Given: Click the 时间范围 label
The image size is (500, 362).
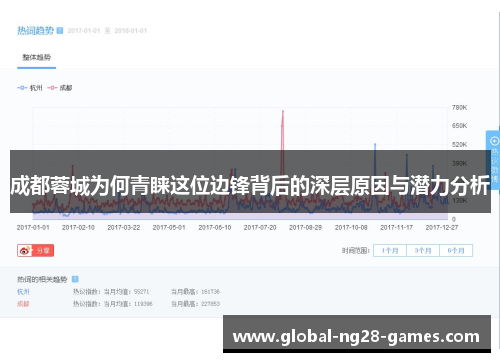Looking at the screenshot, I should coord(356,251).
